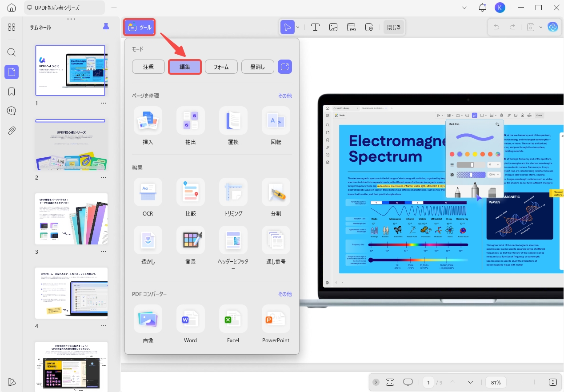Open the user account avatar K

click(x=500, y=8)
